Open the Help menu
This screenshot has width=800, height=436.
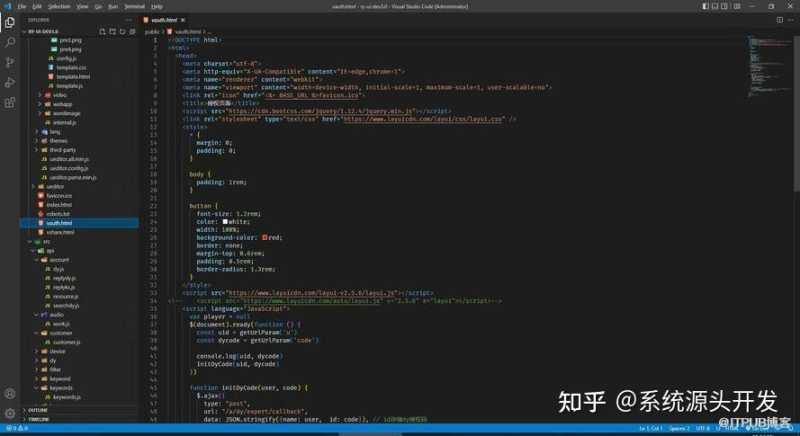(x=157, y=7)
